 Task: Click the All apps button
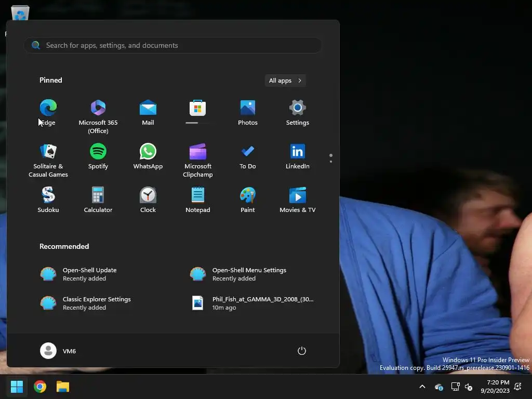click(285, 81)
